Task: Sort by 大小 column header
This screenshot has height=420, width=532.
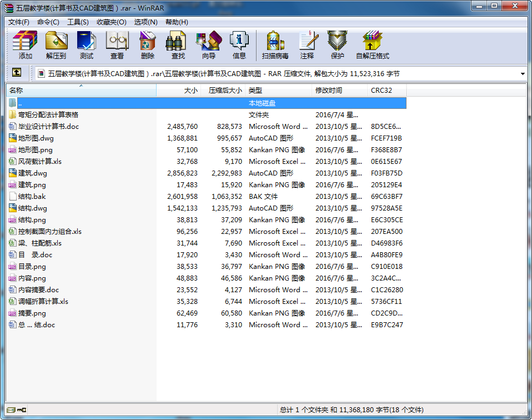Action: click(x=178, y=91)
